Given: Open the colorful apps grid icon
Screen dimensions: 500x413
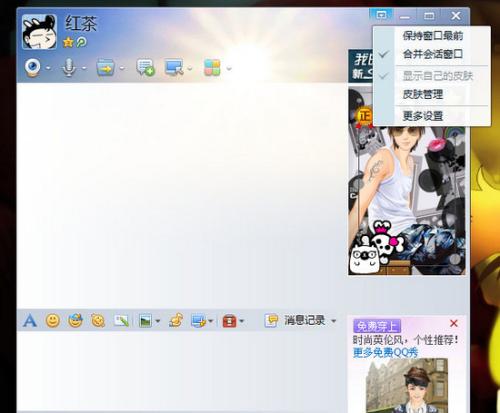Looking at the screenshot, I should click(x=212, y=67).
